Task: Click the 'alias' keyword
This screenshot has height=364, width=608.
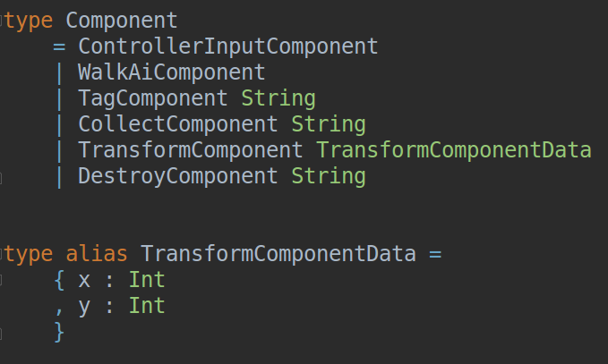Action: click(97, 254)
